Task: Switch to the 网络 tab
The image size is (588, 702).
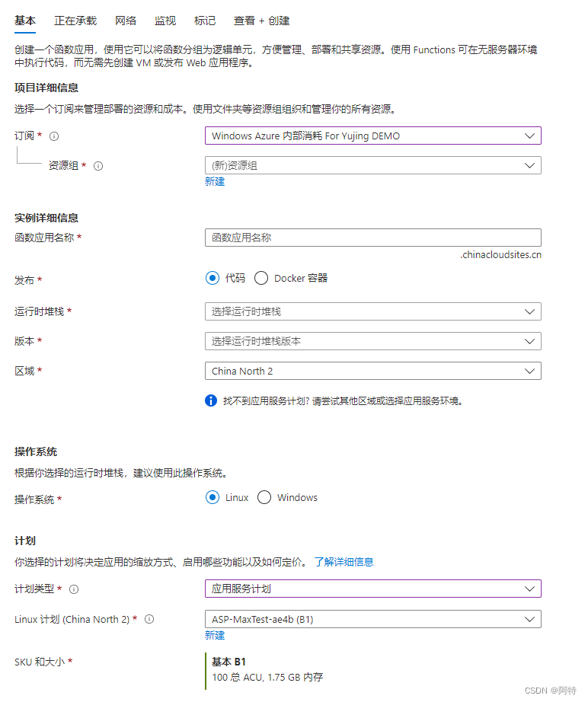Action: (126, 21)
